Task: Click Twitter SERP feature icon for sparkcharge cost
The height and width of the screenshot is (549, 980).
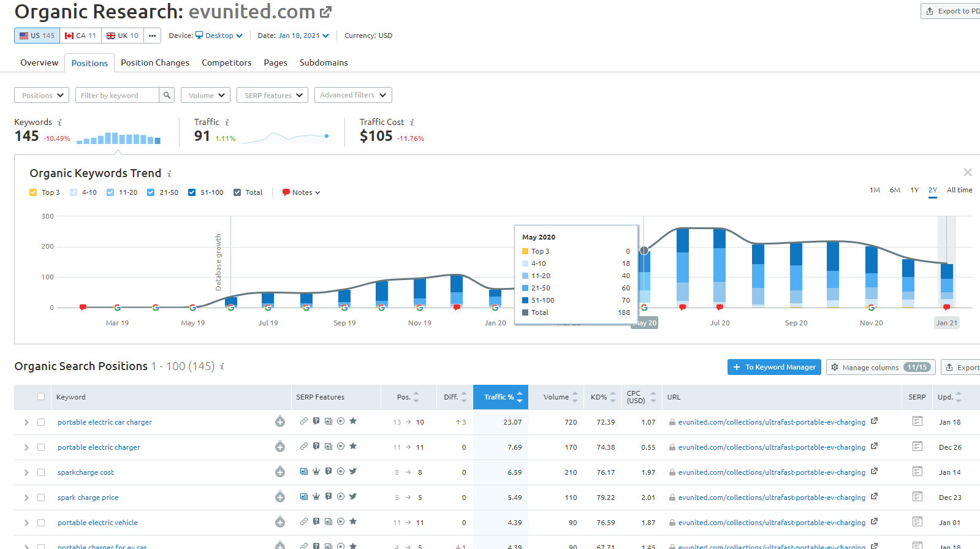Action: point(353,471)
